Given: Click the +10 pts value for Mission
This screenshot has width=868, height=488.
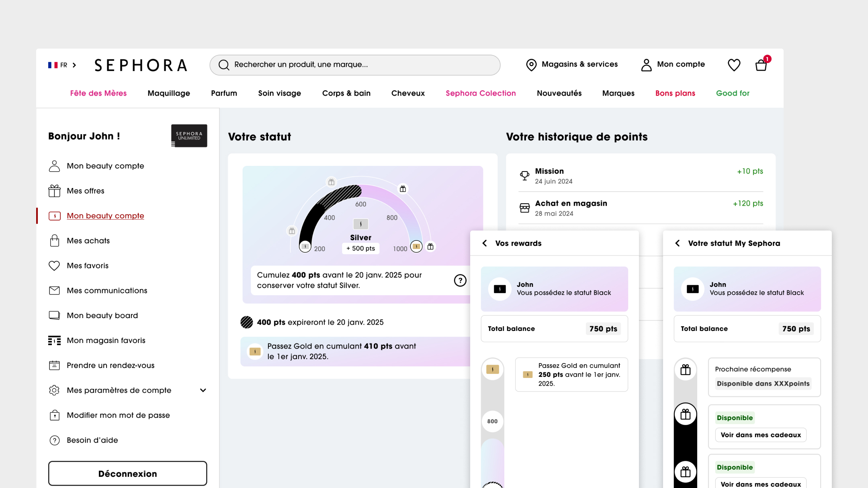Looking at the screenshot, I should (750, 171).
